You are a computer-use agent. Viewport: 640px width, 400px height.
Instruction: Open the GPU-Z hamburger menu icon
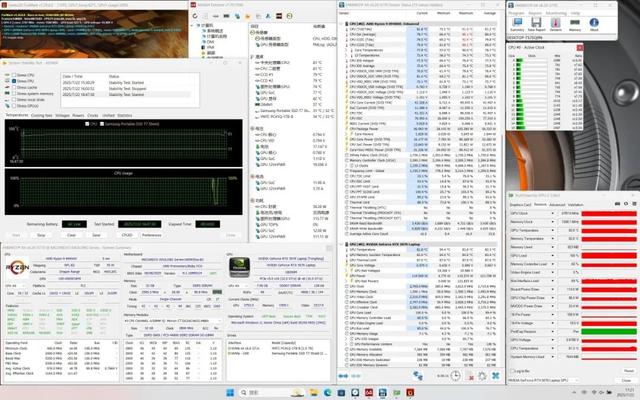point(634,204)
